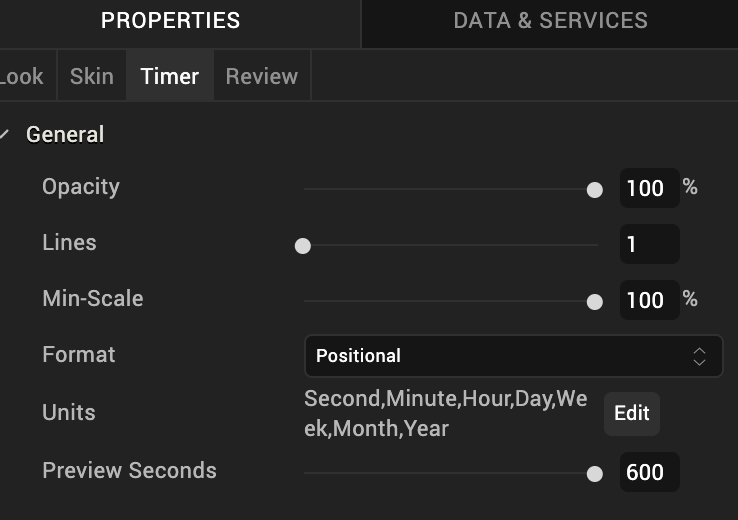Open the Skin tab
This screenshot has height=520, width=738.
[x=91, y=77]
